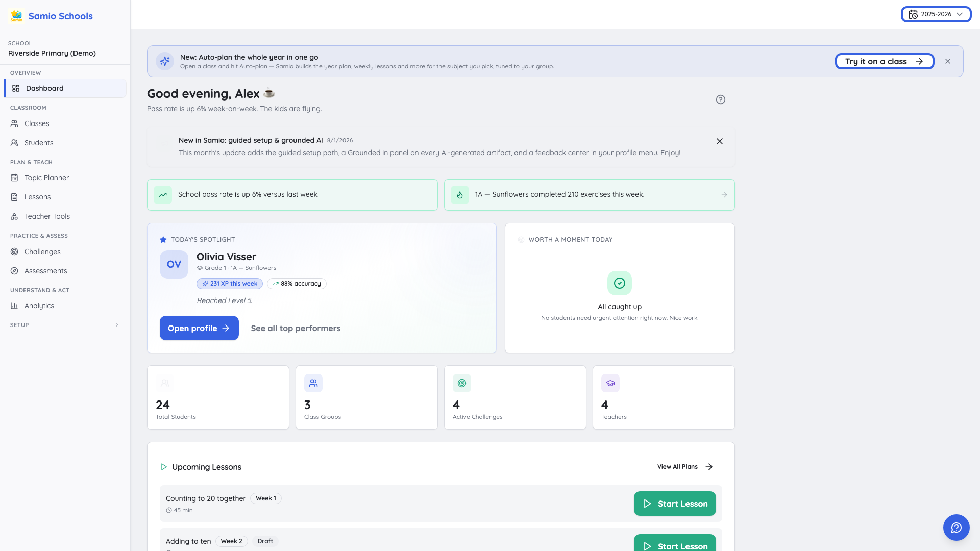Click Open profile for Olivia Visser

tap(199, 328)
